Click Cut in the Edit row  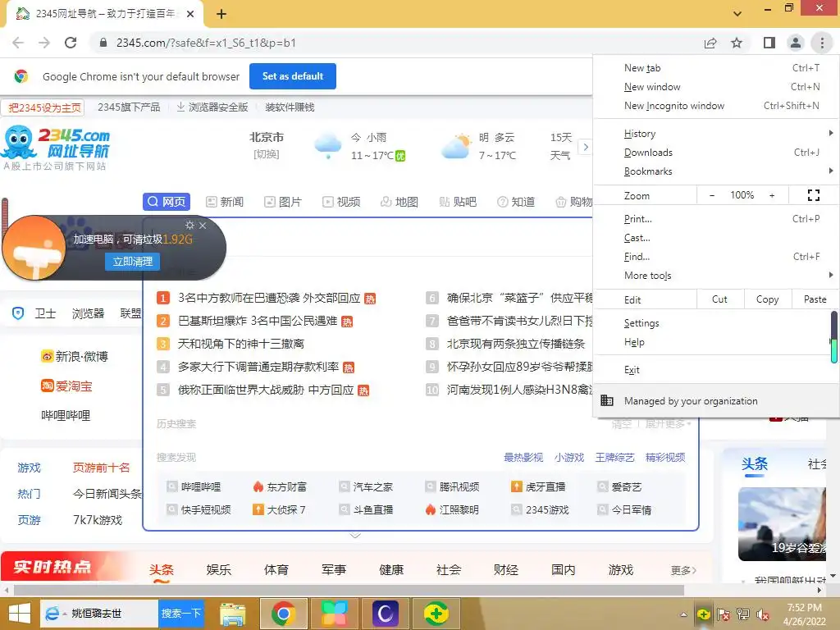[x=719, y=299]
